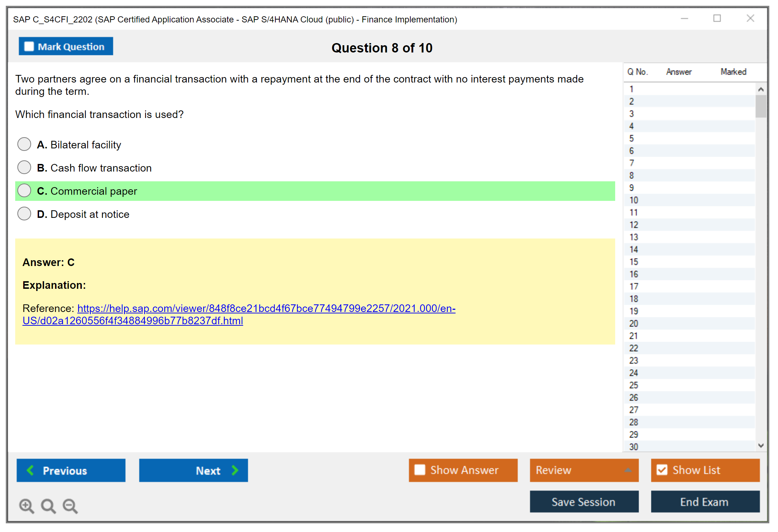
Task: Enable the Show Answer checkbox
Action: 420,470
